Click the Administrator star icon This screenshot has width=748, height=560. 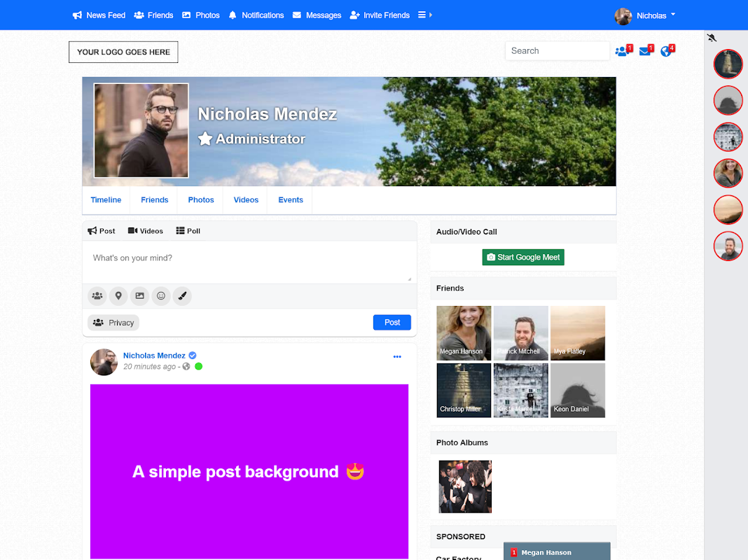tap(205, 139)
